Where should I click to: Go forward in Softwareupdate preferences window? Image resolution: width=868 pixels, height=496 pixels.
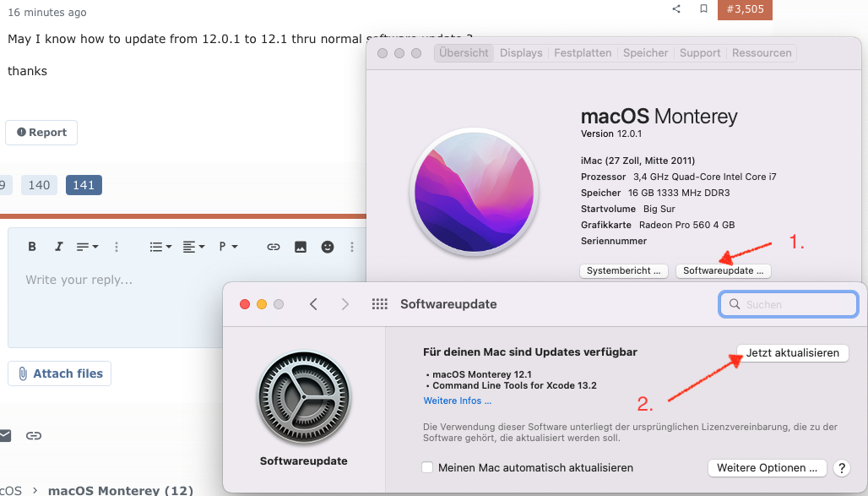344,304
